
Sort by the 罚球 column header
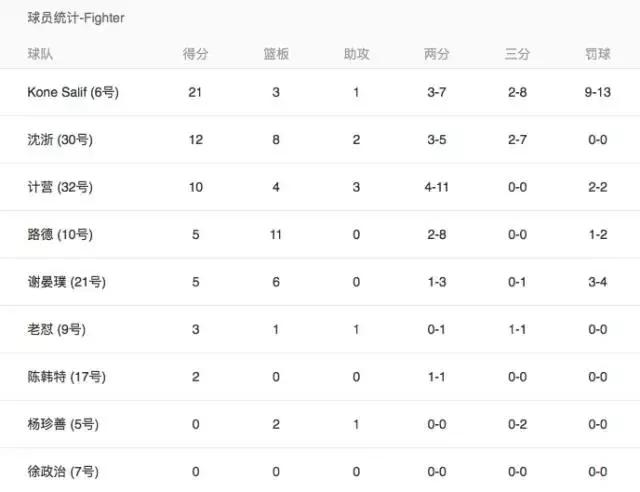point(598,54)
